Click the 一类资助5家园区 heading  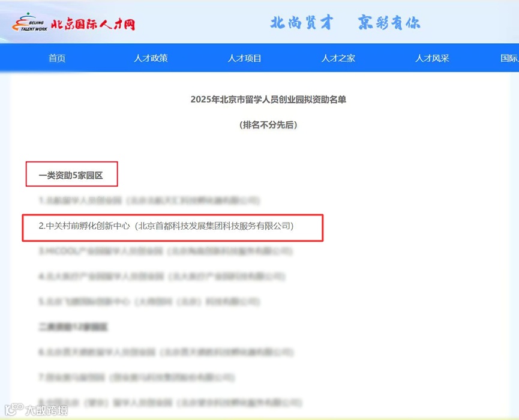71,175
